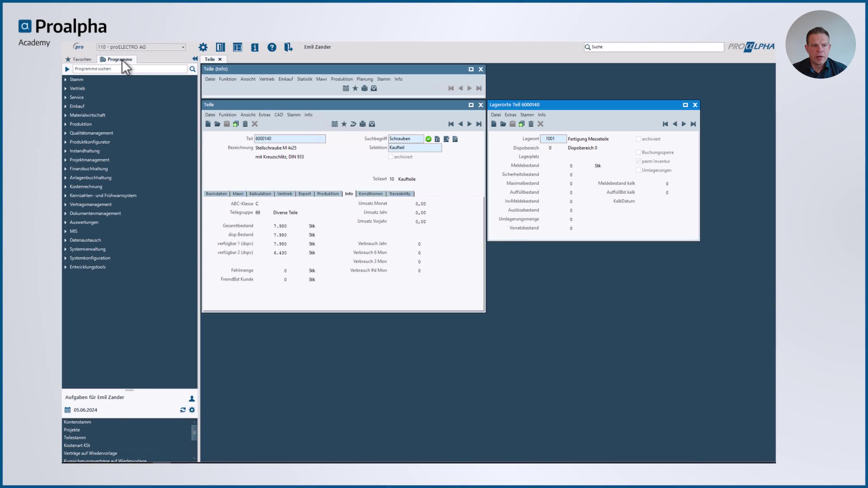Image resolution: width=868 pixels, height=488 pixels.
Task: Click the Aufgaben date calendar icon
Action: (x=67, y=410)
